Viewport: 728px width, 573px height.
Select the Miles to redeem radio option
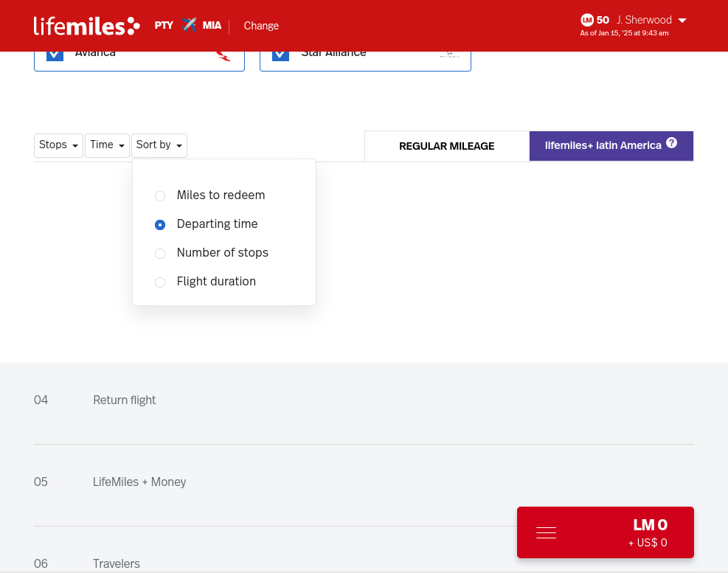click(x=160, y=196)
